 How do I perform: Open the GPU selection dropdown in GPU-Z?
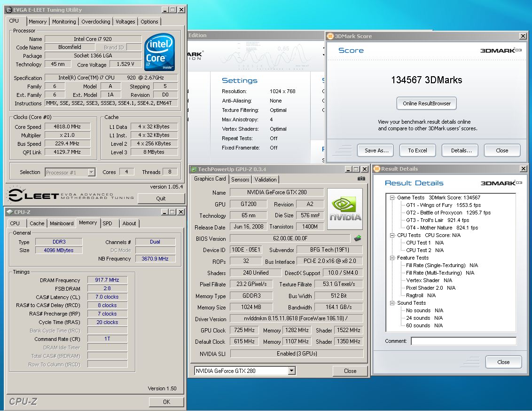(291, 371)
